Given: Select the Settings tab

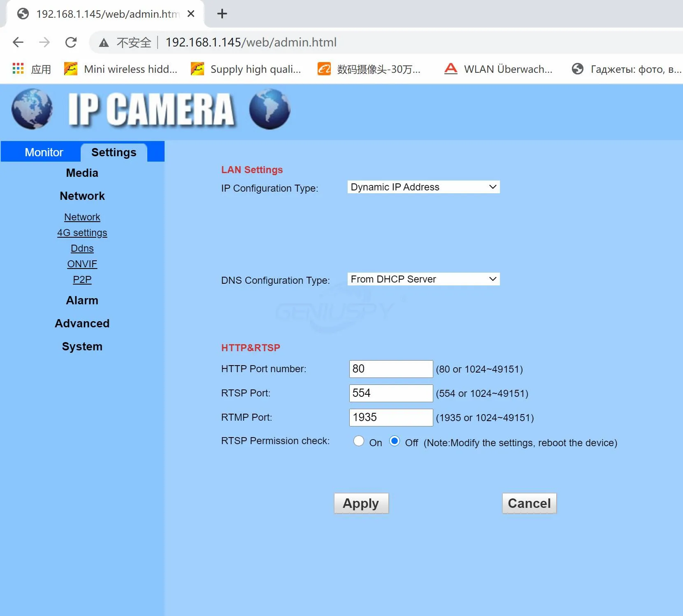Looking at the screenshot, I should pos(114,153).
